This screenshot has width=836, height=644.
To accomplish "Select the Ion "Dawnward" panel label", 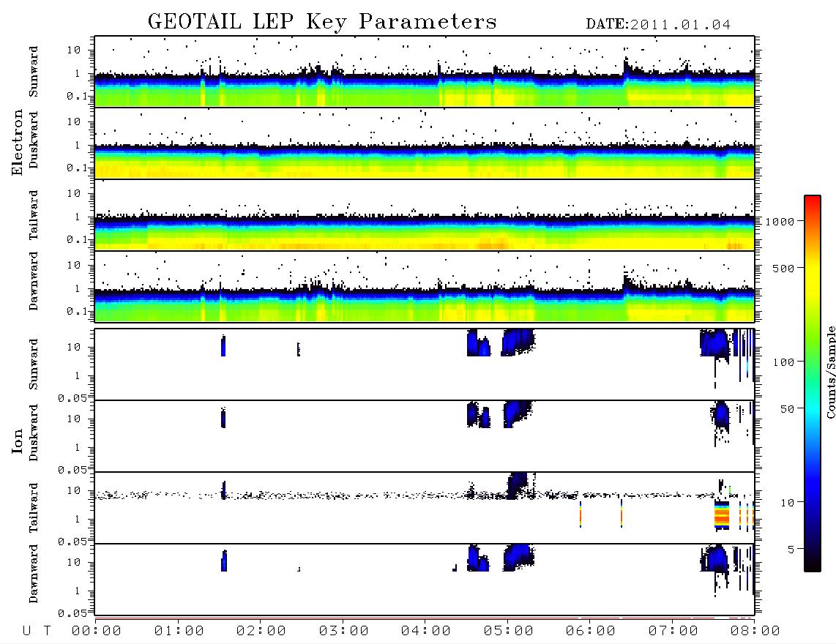I will pos(34,574).
